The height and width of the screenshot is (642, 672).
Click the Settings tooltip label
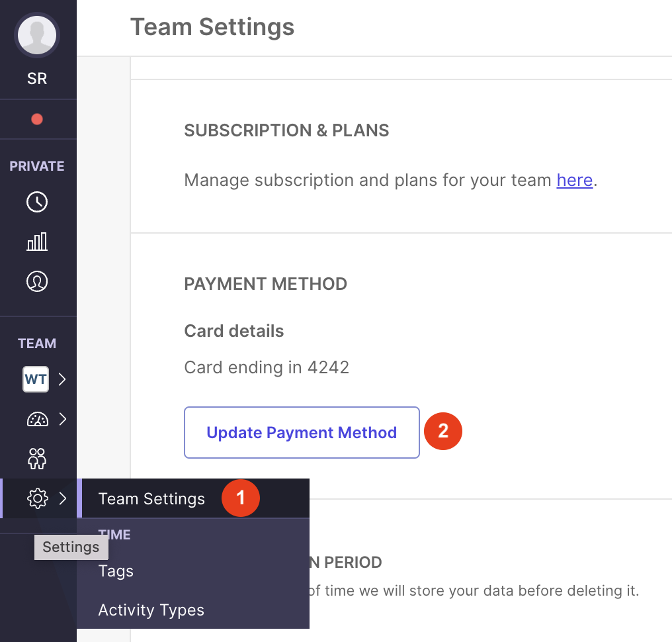[71, 547]
